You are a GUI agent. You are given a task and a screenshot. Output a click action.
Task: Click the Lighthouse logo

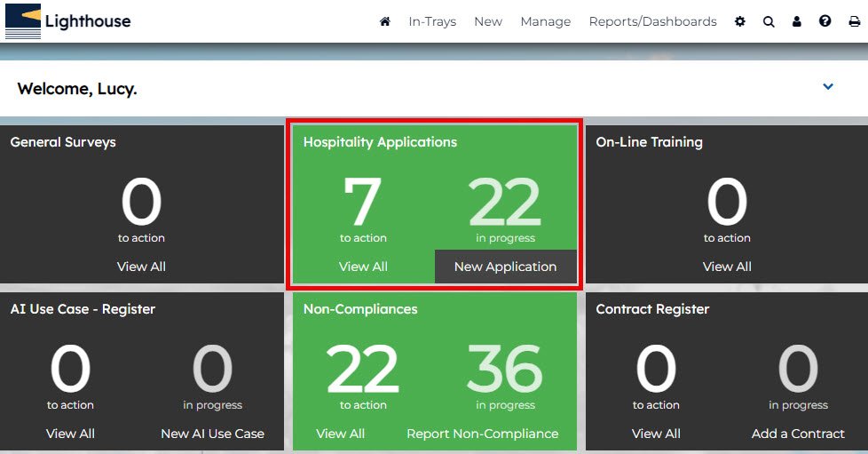(68, 21)
